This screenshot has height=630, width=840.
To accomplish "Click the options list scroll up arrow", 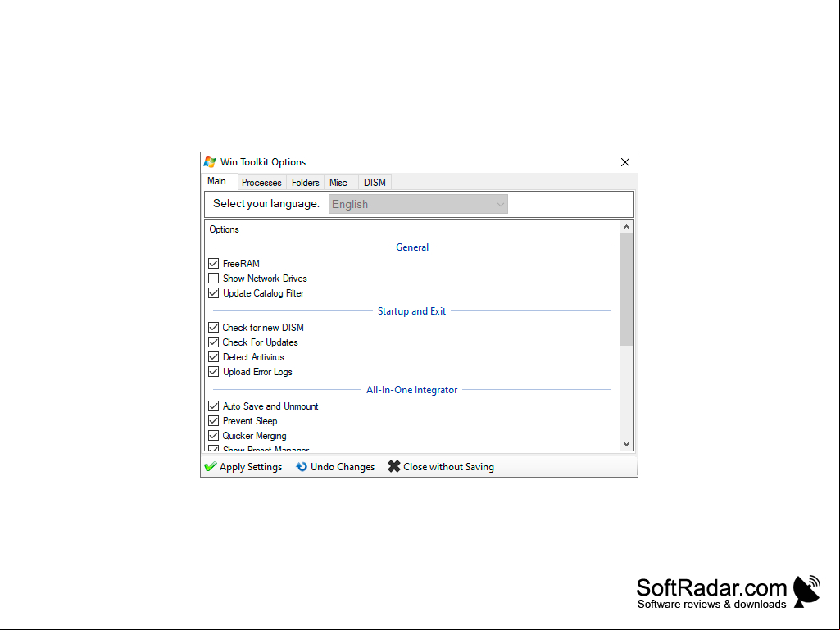I will (x=626, y=227).
